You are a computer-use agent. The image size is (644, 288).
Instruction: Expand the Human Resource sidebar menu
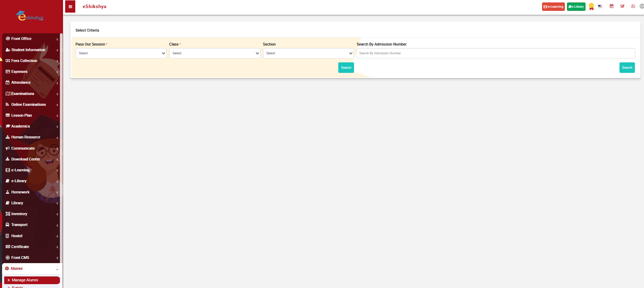click(26, 137)
